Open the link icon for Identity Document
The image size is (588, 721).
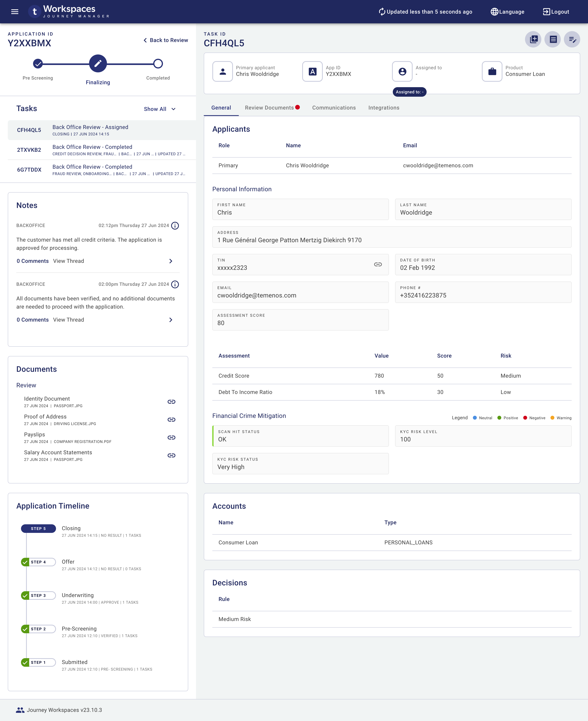coord(171,402)
